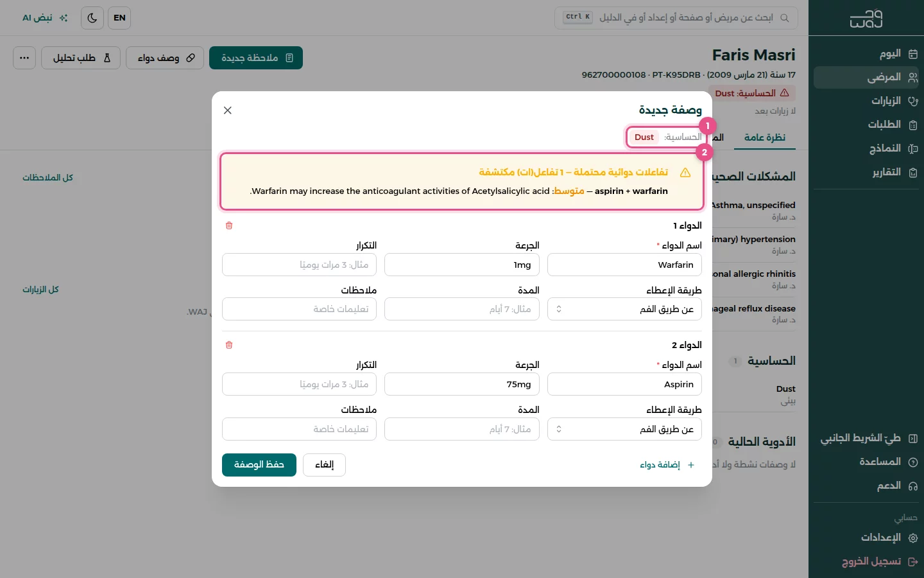
Task: Collapse sidebar via طي الشريط الجانبي
Action: point(866,438)
